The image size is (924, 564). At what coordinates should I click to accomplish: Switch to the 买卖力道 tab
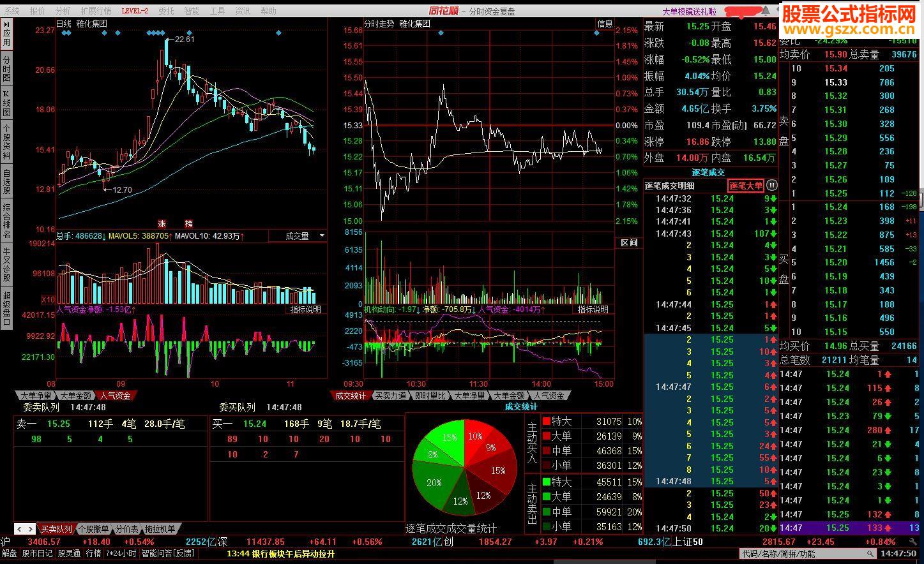point(390,396)
